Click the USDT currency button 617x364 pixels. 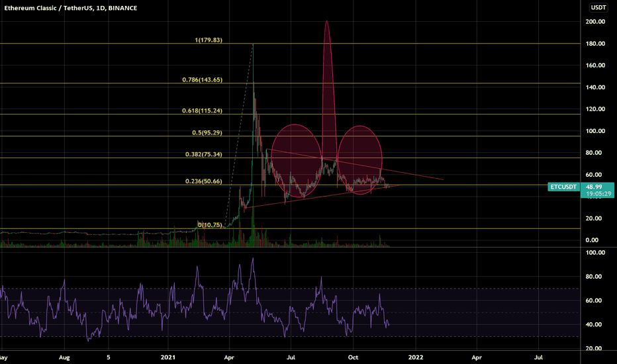pyautogui.click(x=598, y=7)
